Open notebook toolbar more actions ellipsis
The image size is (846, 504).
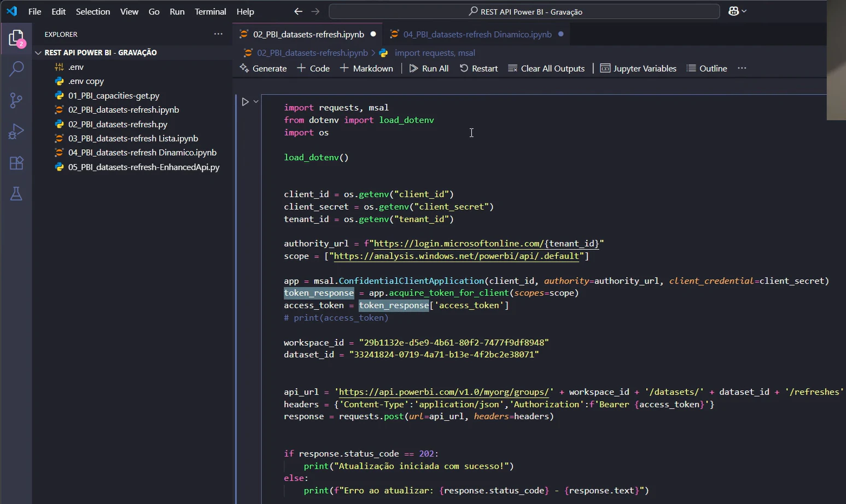[742, 68]
